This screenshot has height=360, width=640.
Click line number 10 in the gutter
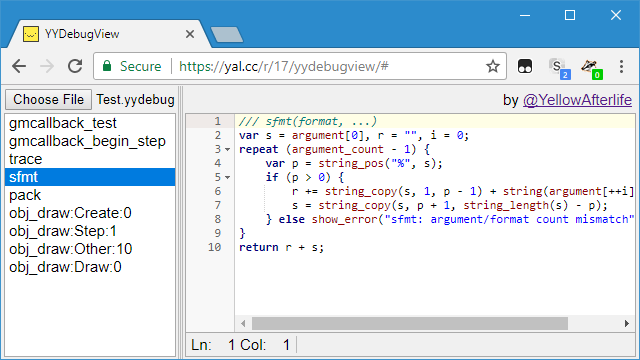point(214,247)
